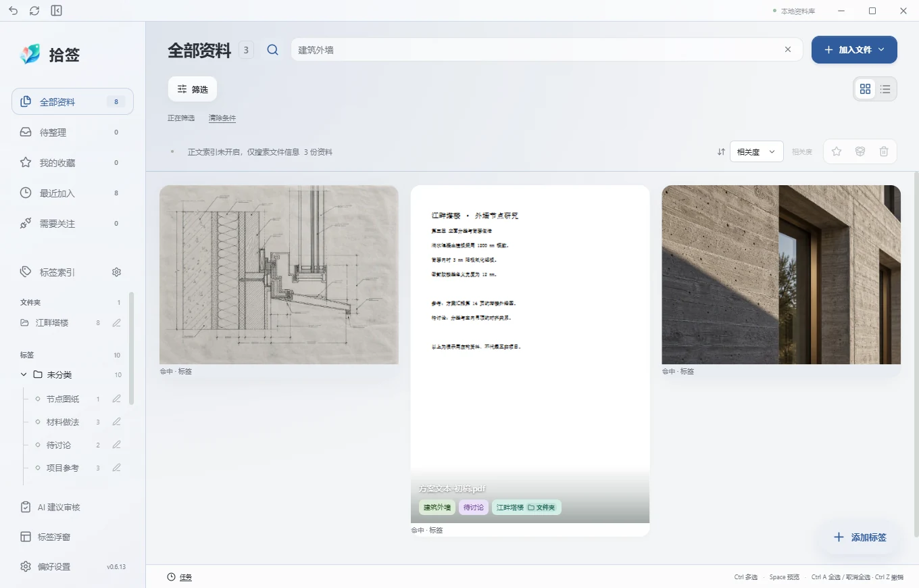This screenshot has height=588, width=919.
Task: Open the 相关度 sort dropdown
Action: click(x=756, y=152)
